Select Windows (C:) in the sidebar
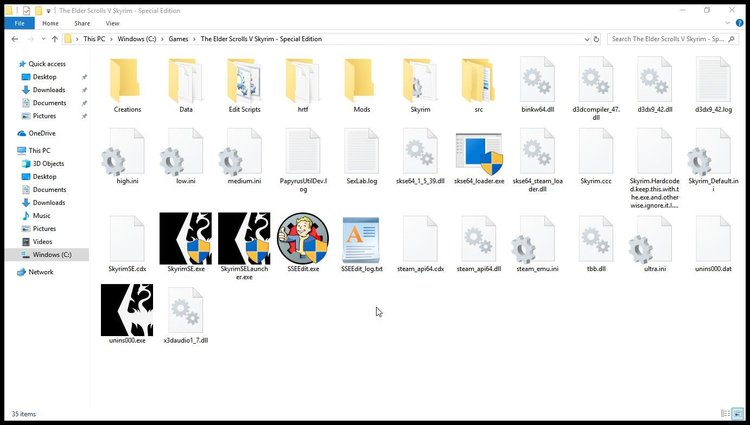Screen dimensions: 750x425 click(x=47, y=254)
